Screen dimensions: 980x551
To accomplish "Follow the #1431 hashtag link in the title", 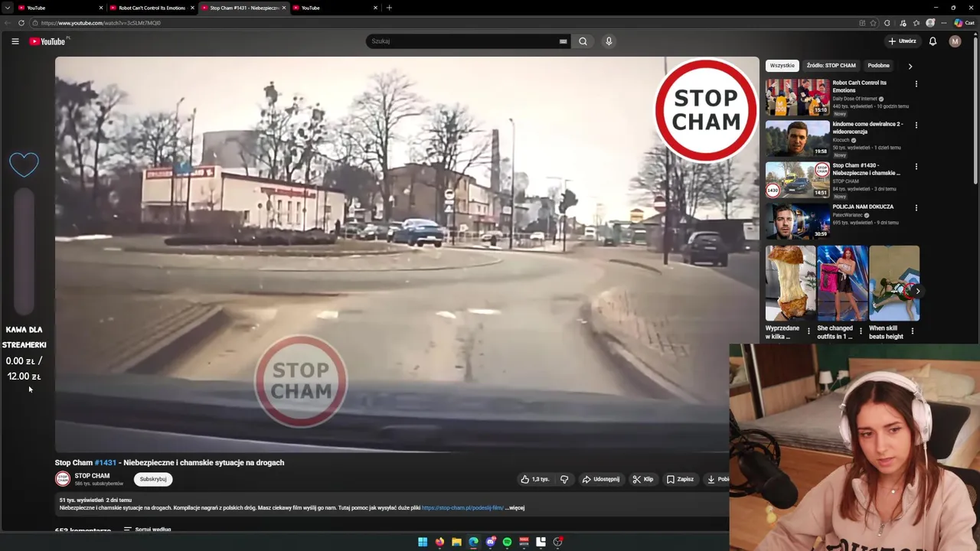I will (x=106, y=462).
